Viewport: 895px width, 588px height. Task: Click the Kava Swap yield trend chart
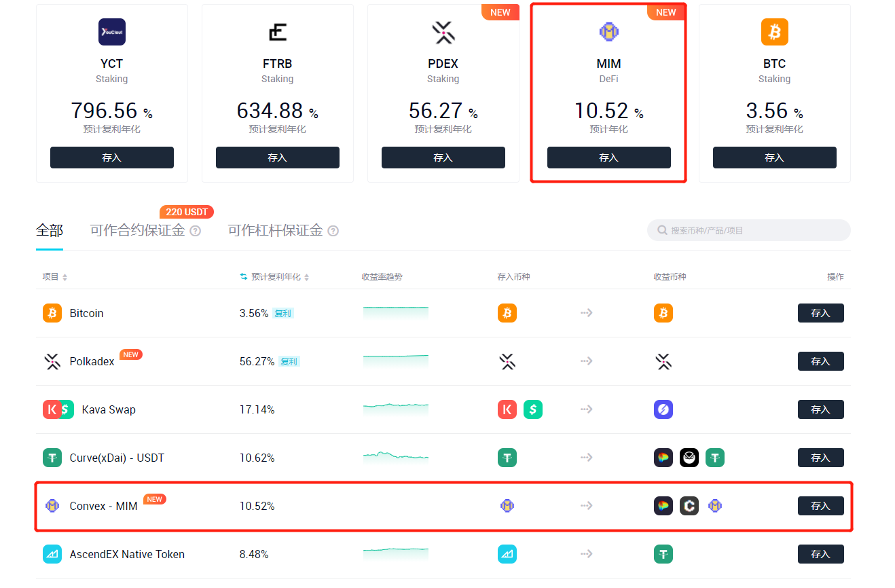pyautogui.click(x=396, y=409)
